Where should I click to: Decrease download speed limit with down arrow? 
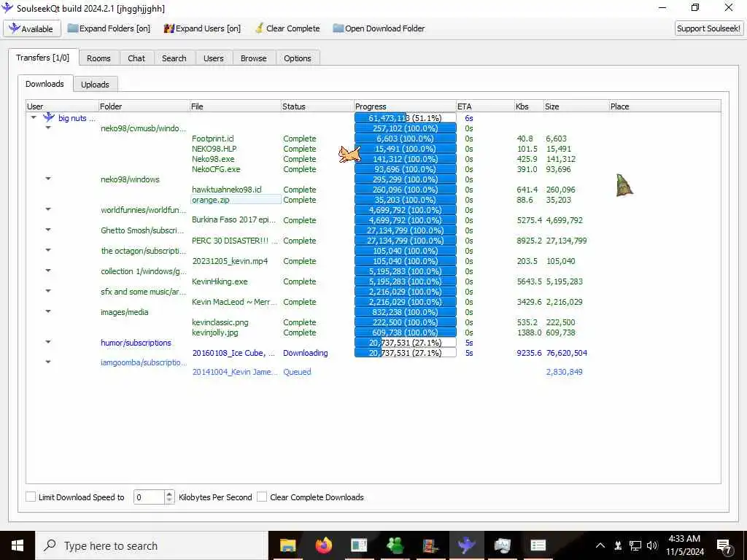(169, 500)
